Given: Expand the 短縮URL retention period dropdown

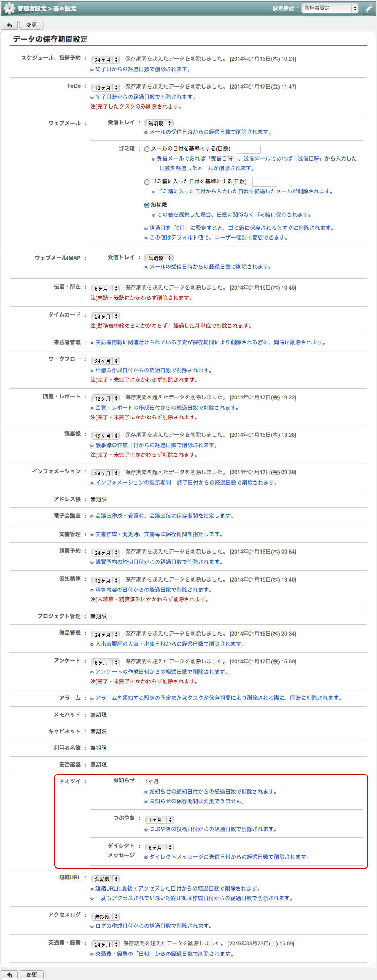Looking at the screenshot, I should click(106, 879).
